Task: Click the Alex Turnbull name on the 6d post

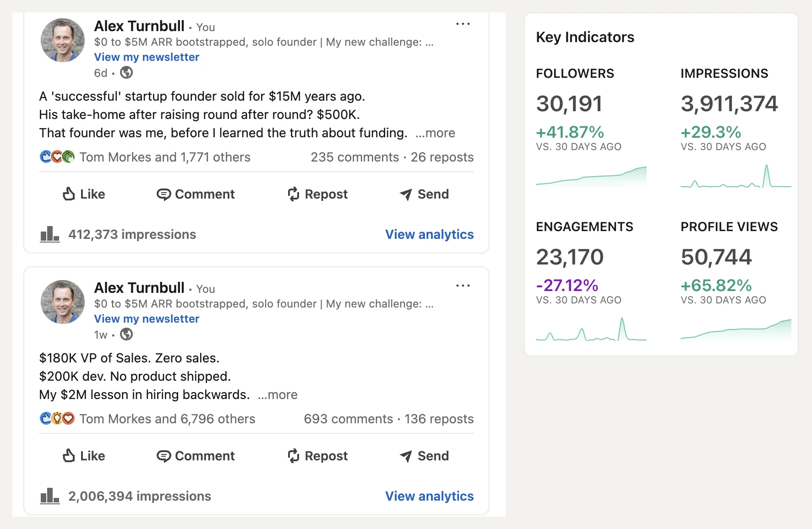Action: (139, 26)
